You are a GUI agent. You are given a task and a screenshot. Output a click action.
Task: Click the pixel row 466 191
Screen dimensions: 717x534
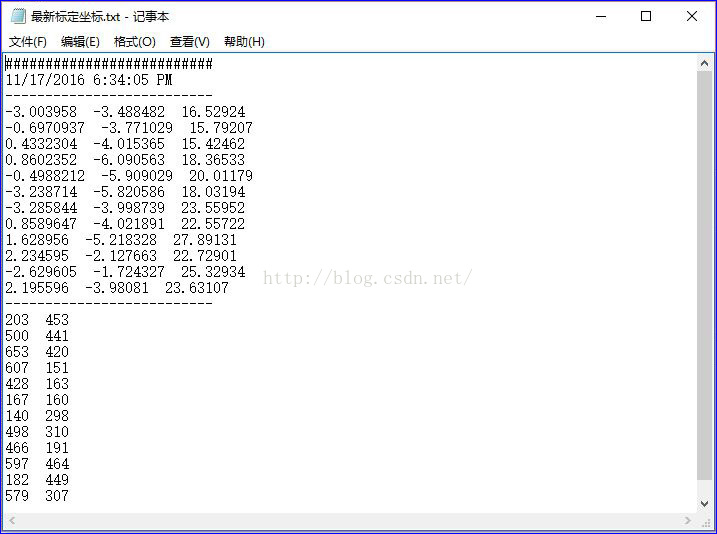pos(37,448)
